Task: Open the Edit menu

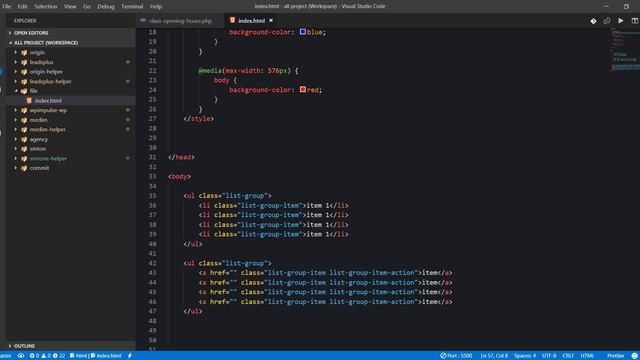Action: (x=22, y=7)
